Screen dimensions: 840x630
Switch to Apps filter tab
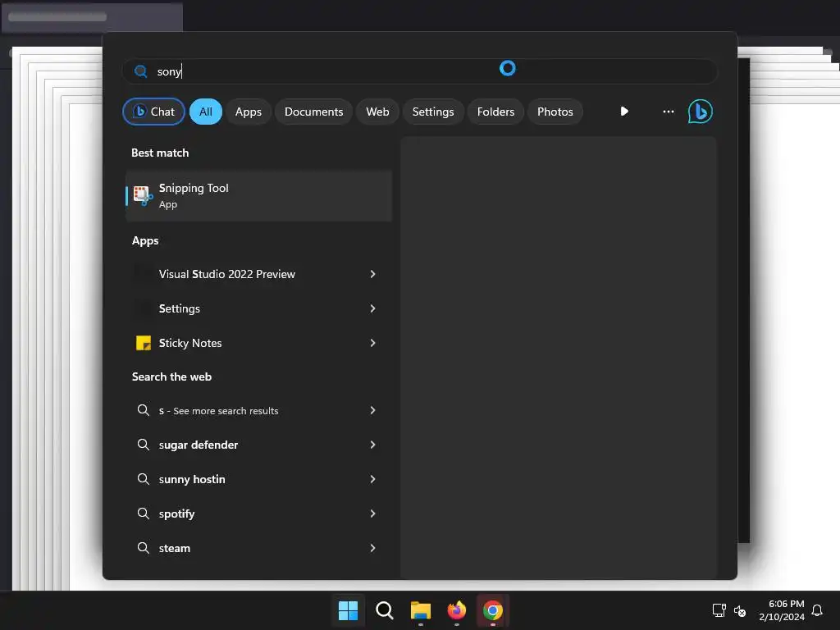pos(248,112)
